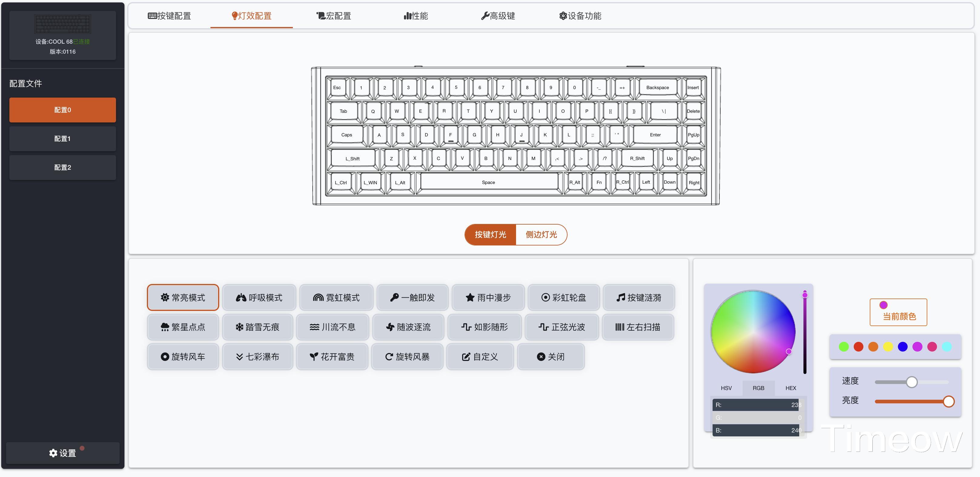Pick the 按键涟漪 music note effect
This screenshot has width=980, height=477.
tap(639, 297)
